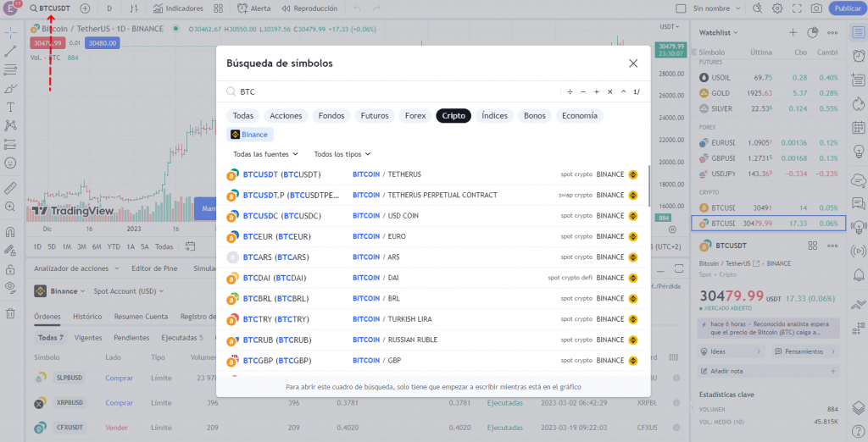Image resolution: width=868 pixels, height=442 pixels.
Task: Toggle lock all drawings icon
Action: [10, 269]
